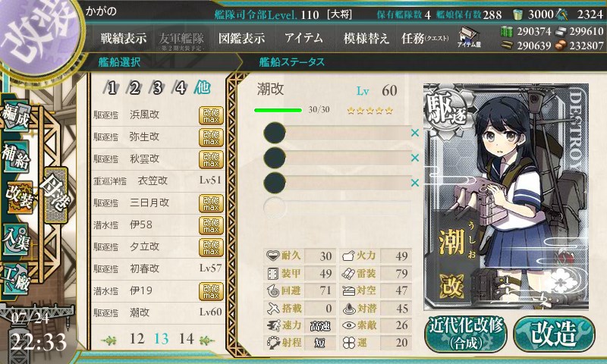
Task: Switch to fleet tab 2
Action: [134, 88]
